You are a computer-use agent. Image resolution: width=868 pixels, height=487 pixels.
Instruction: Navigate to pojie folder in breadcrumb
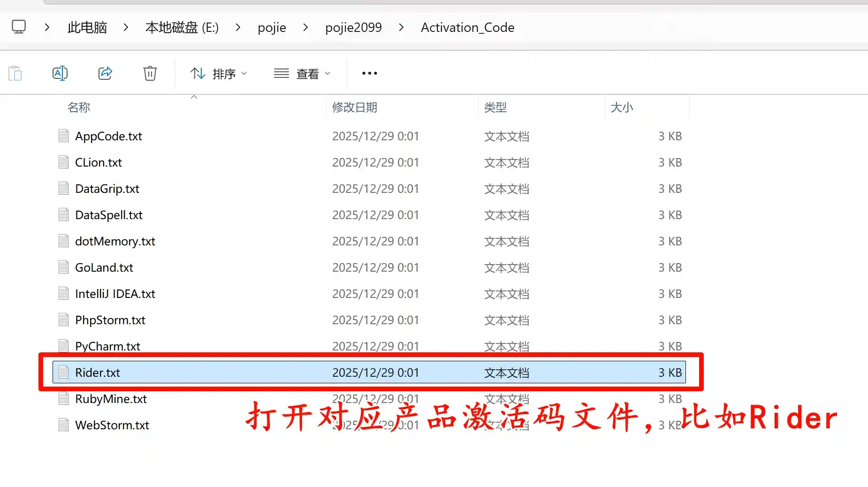pos(272,28)
